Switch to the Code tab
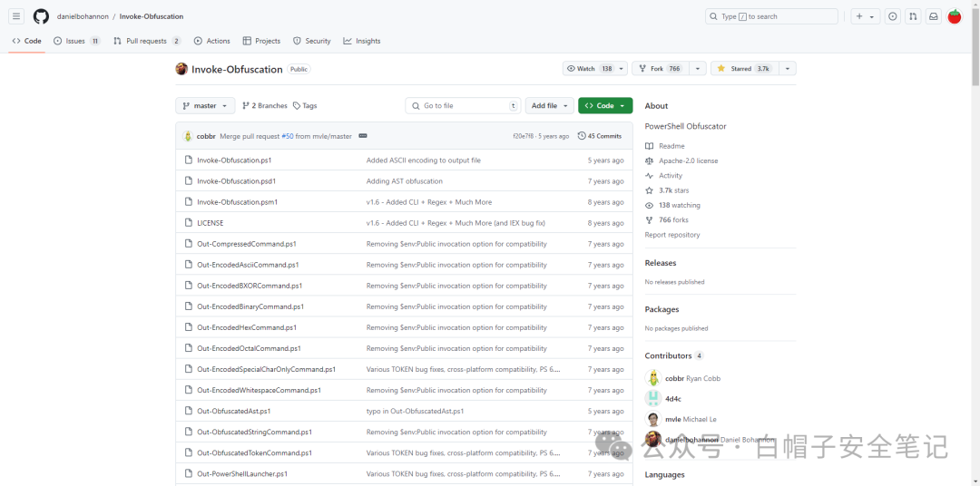Viewport: 980px width, 486px height. [x=27, y=41]
